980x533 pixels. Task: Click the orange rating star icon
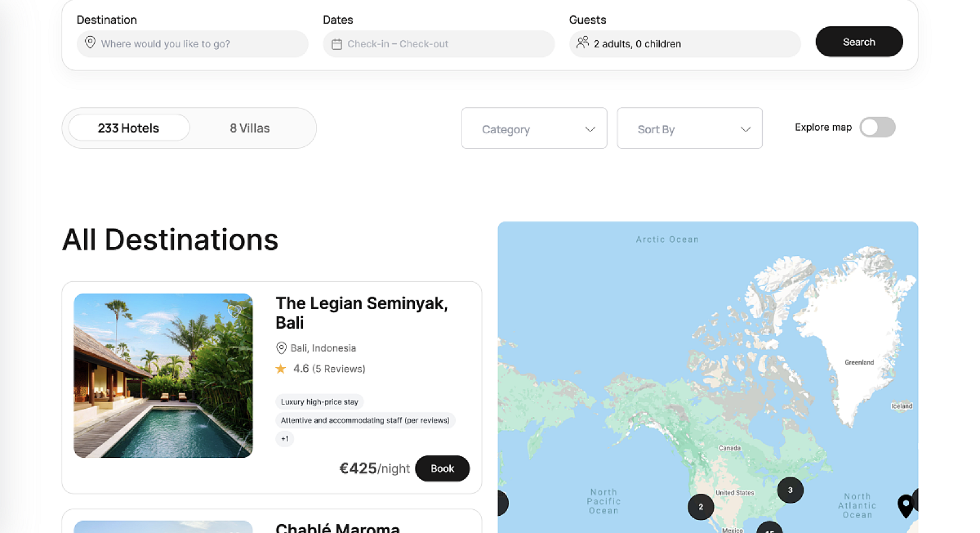coord(281,369)
